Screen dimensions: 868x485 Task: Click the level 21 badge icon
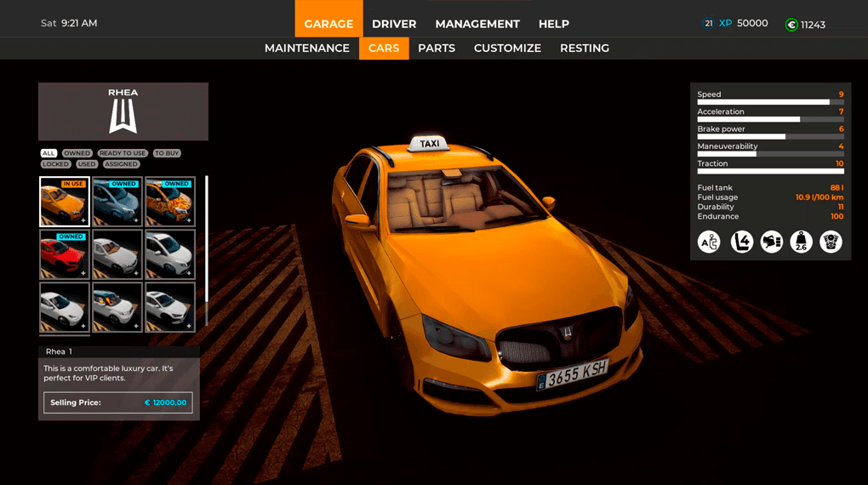click(709, 23)
